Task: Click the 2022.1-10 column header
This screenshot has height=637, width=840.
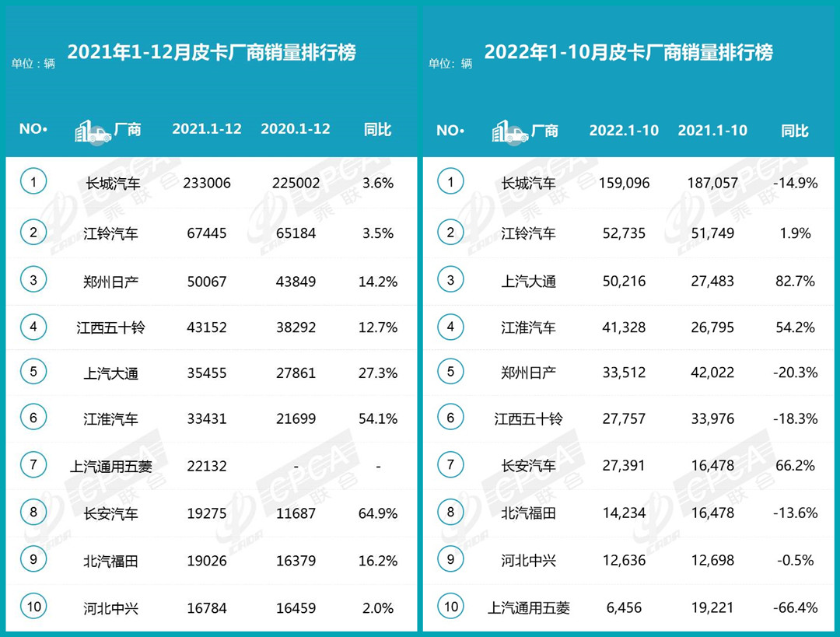Action: pos(624,130)
